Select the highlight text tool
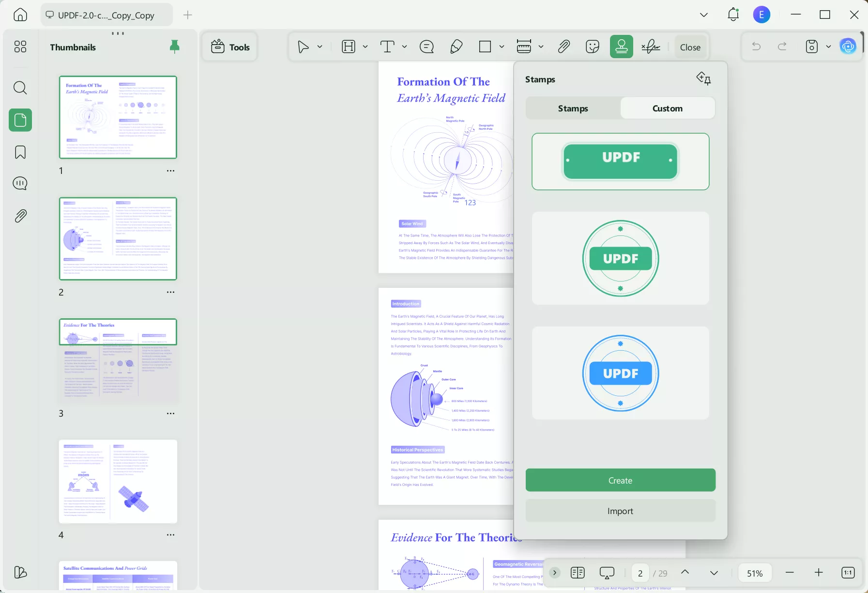Screen dimensions: 868x593 point(349,47)
